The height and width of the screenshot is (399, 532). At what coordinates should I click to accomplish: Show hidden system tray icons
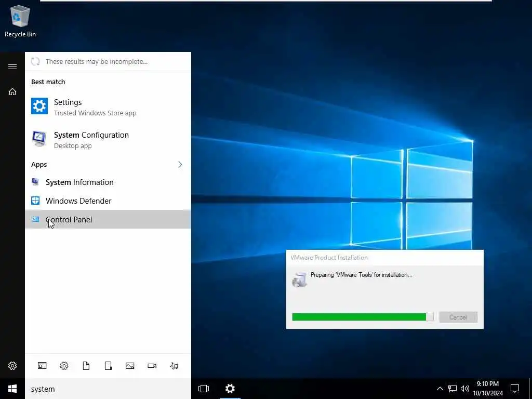tap(440, 389)
